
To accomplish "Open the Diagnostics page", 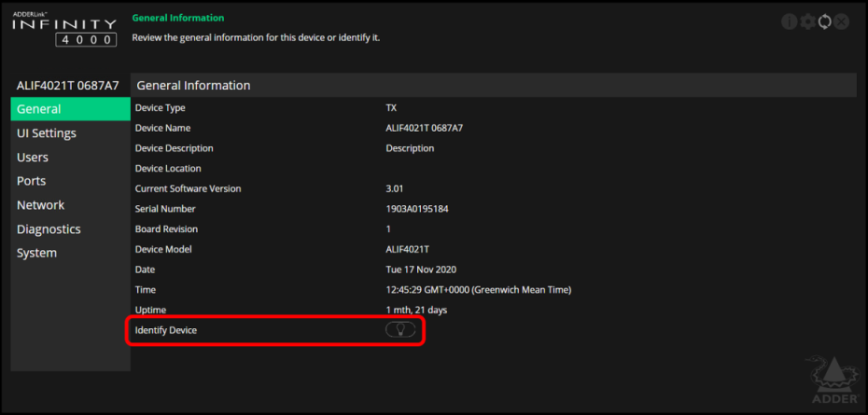I will click(49, 229).
